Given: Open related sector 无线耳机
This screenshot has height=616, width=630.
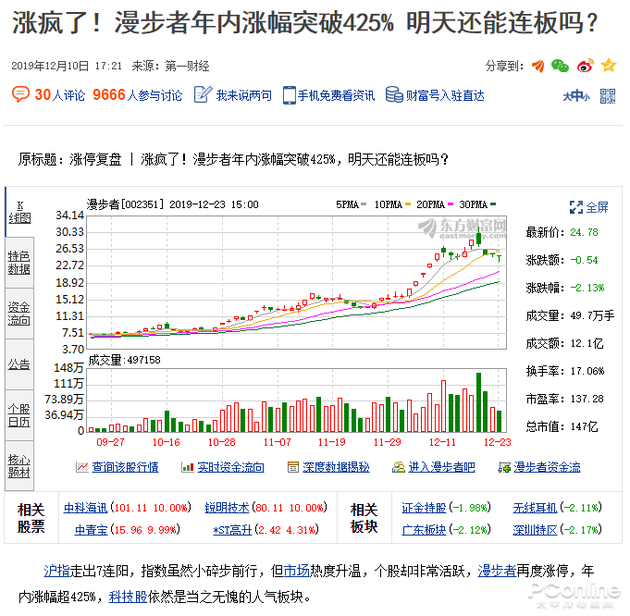Looking at the screenshot, I should click(x=535, y=508).
